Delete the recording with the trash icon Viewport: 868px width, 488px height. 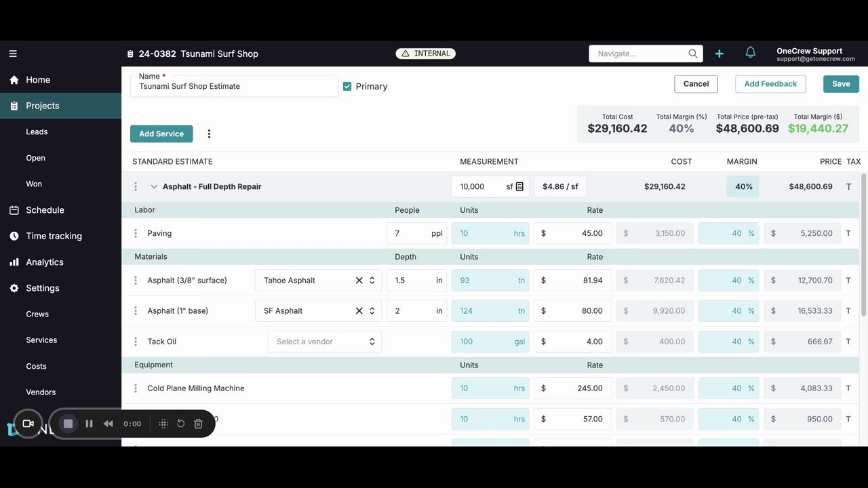[x=198, y=424]
